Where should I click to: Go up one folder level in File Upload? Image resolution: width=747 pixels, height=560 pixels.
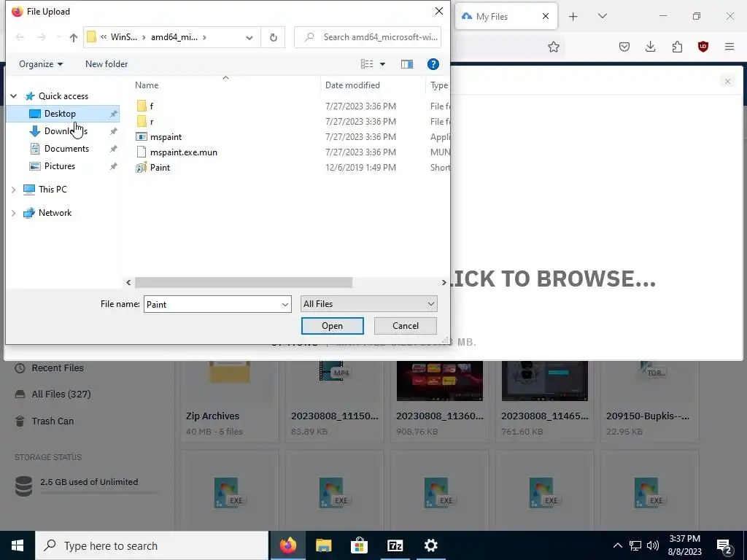(x=74, y=37)
